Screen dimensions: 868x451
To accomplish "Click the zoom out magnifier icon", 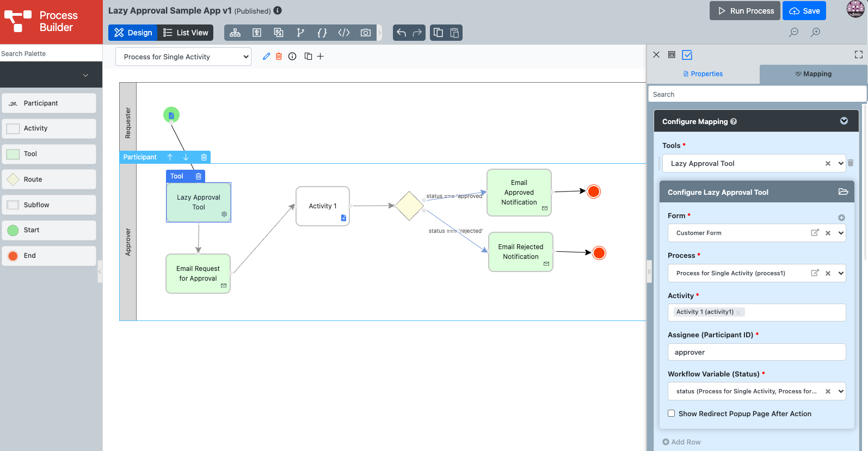I will click(x=794, y=33).
